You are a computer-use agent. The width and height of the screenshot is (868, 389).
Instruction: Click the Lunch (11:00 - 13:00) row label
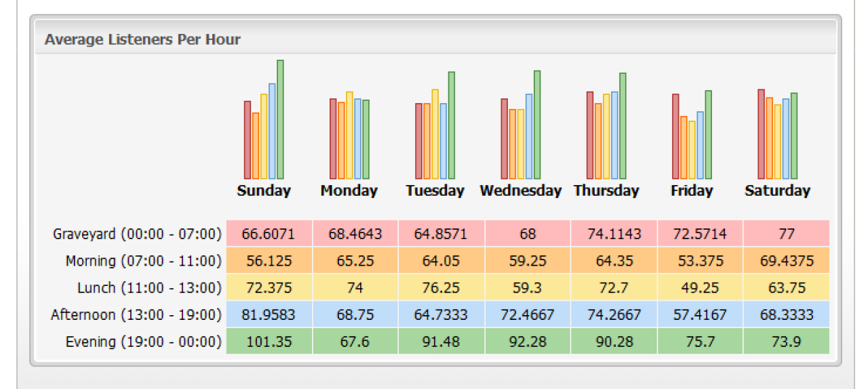(x=149, y=288)
